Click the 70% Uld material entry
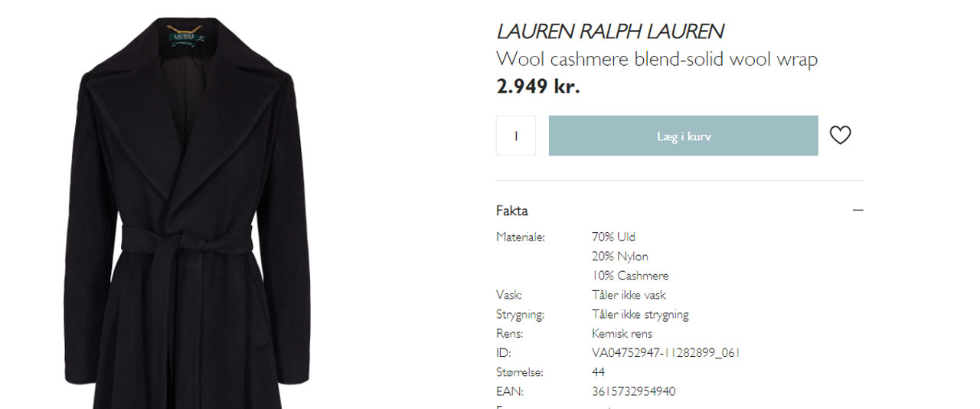Screen dimensions: 980x409 pos(613,237)
